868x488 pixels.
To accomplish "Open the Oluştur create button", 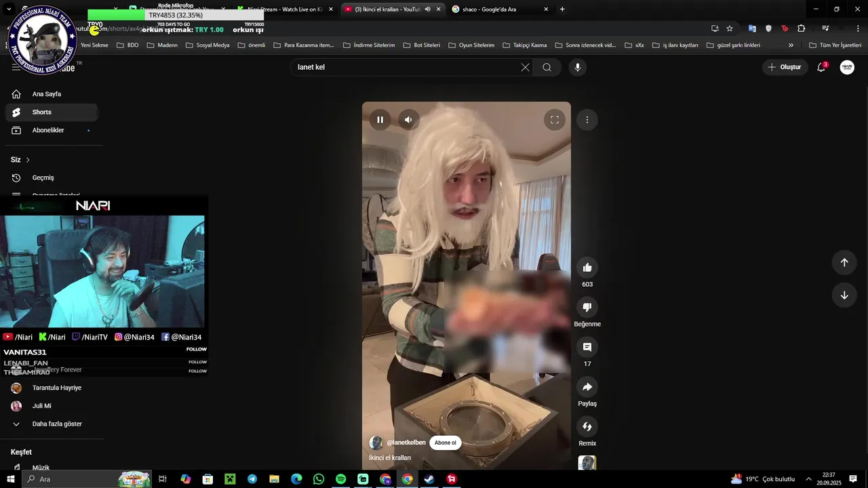I will click(785, 67).
